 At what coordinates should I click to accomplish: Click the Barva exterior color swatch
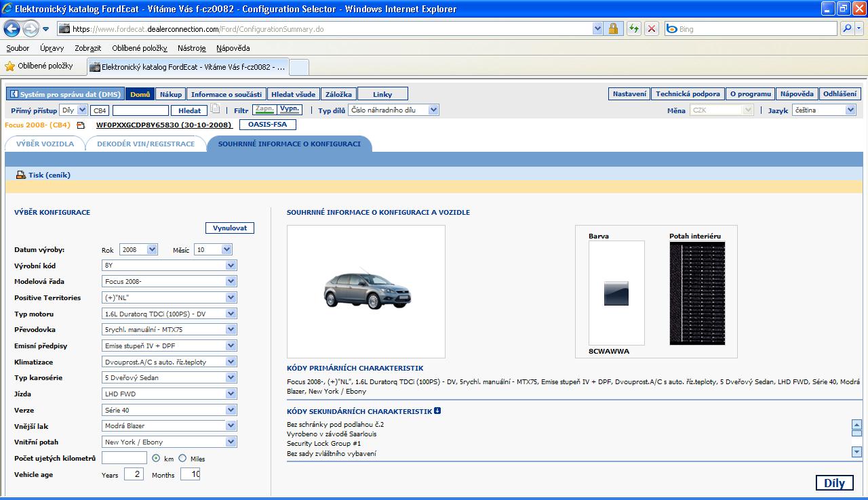tap(616, 293)
